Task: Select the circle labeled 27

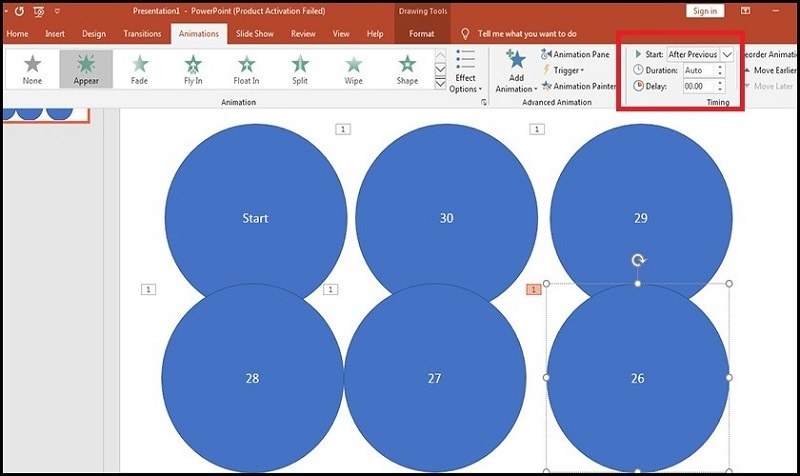Action: click(434, 378)
